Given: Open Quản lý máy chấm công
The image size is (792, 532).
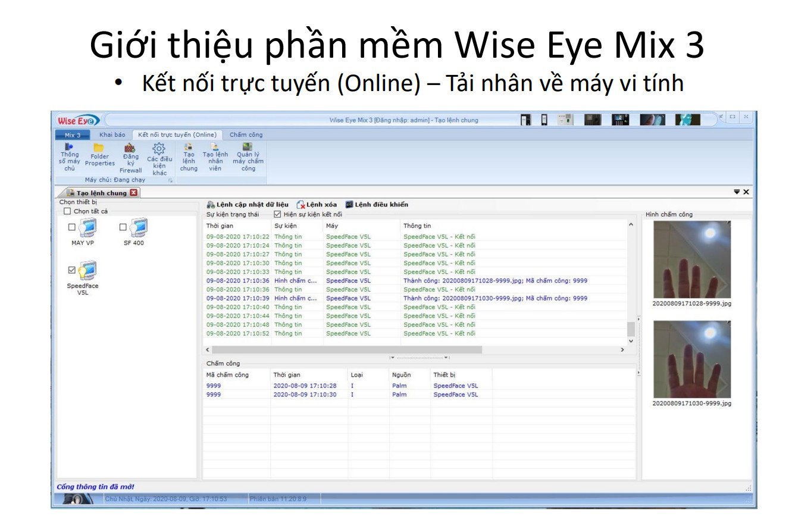Looking at the screenshot, I should pos(248,157).
